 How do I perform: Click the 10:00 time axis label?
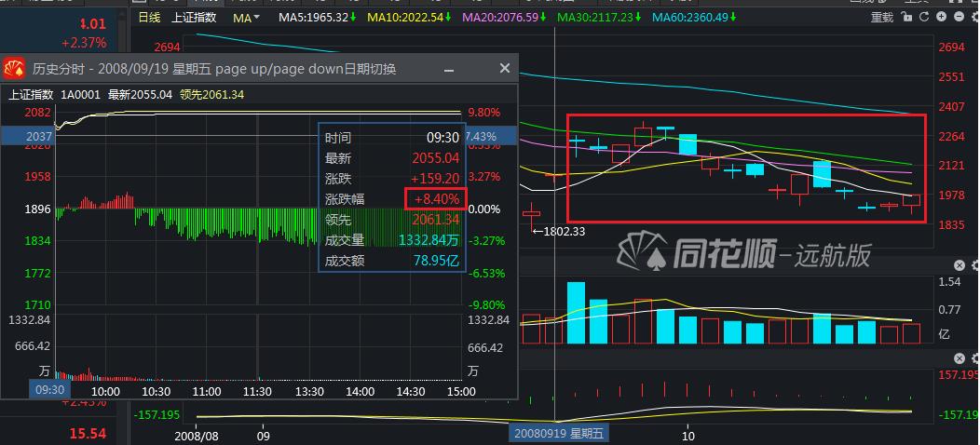click(x=105, y=392)
